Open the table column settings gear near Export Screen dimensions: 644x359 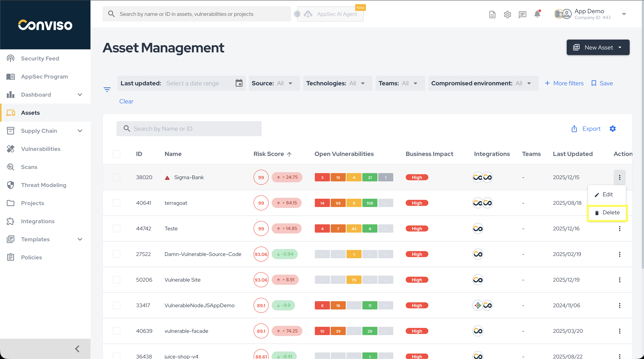coord(613,129)
